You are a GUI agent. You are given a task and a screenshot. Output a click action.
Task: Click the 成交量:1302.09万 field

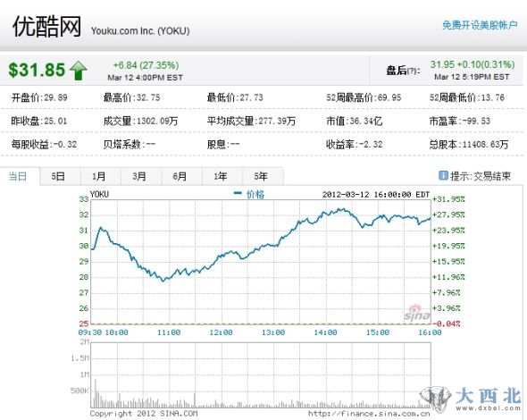click(x=140, y=121)
